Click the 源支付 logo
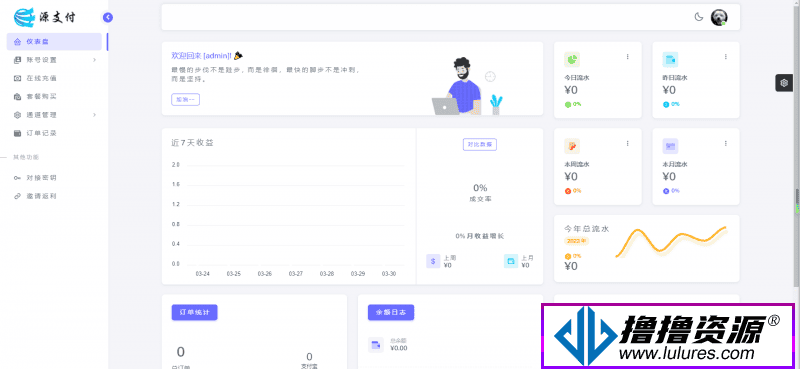 [45, 17]
